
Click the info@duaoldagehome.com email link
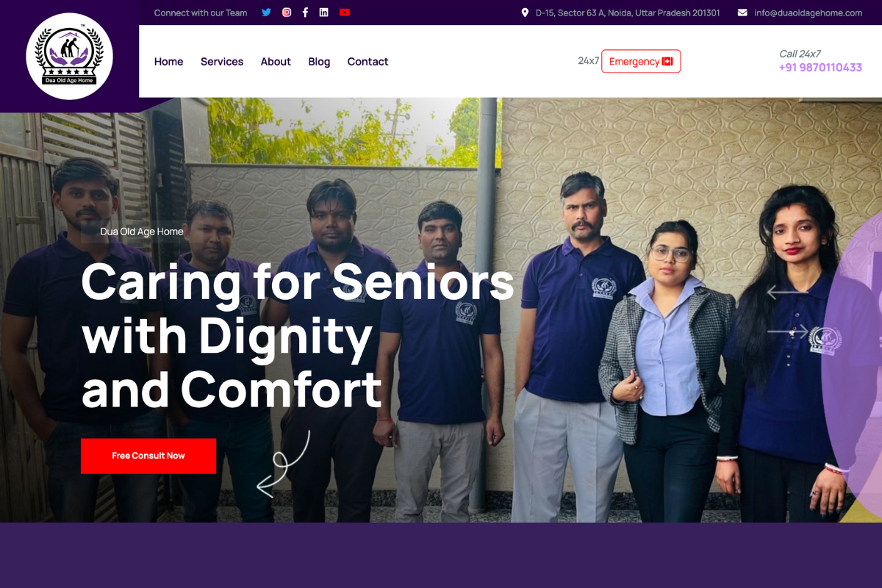tap(808, 12)
